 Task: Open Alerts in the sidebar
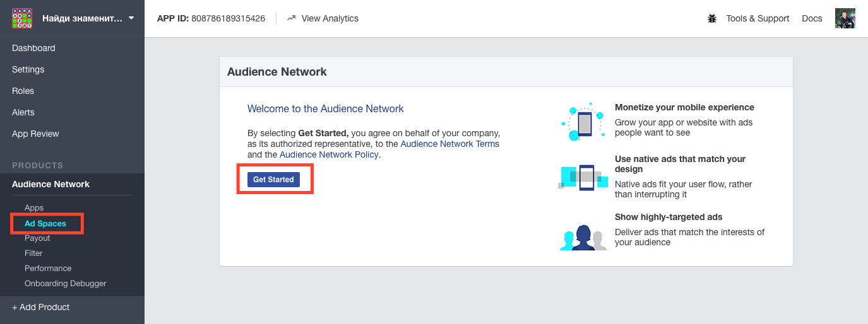[x=23, y=112]
